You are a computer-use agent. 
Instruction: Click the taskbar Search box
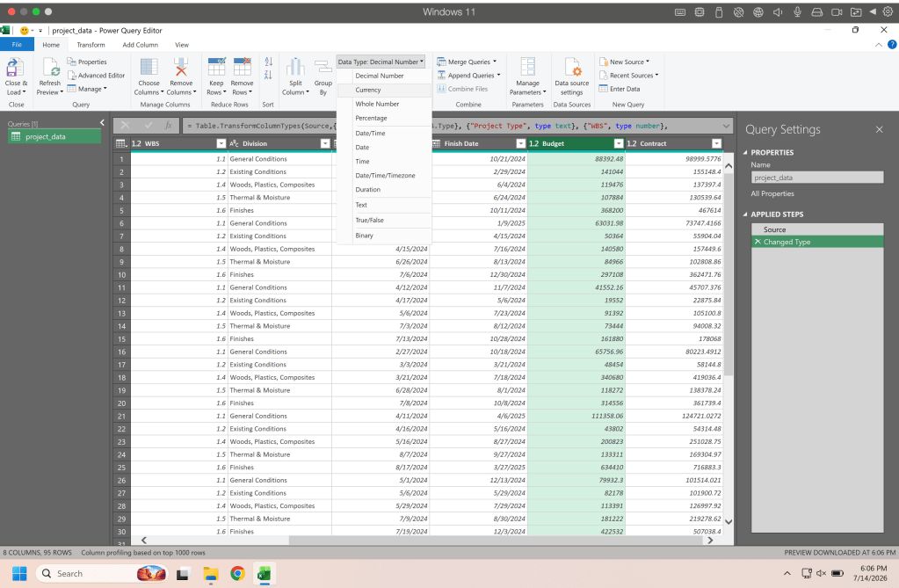pos(102,573)
